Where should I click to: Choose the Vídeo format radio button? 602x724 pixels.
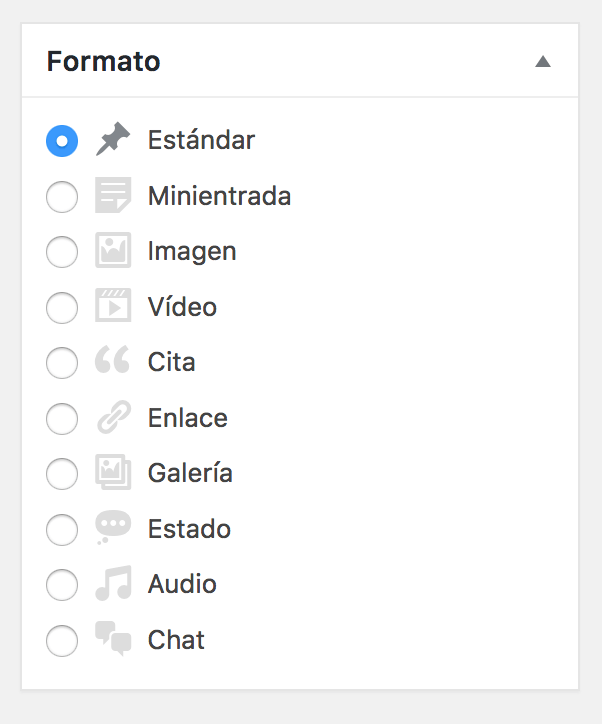(x=62, y=308)
